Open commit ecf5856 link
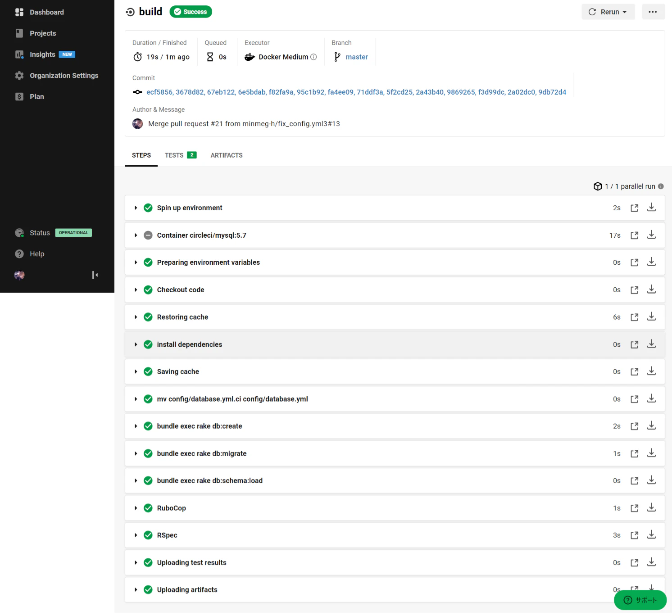Image resolution: width=672 pixels, height=616 pixels. 159,92
